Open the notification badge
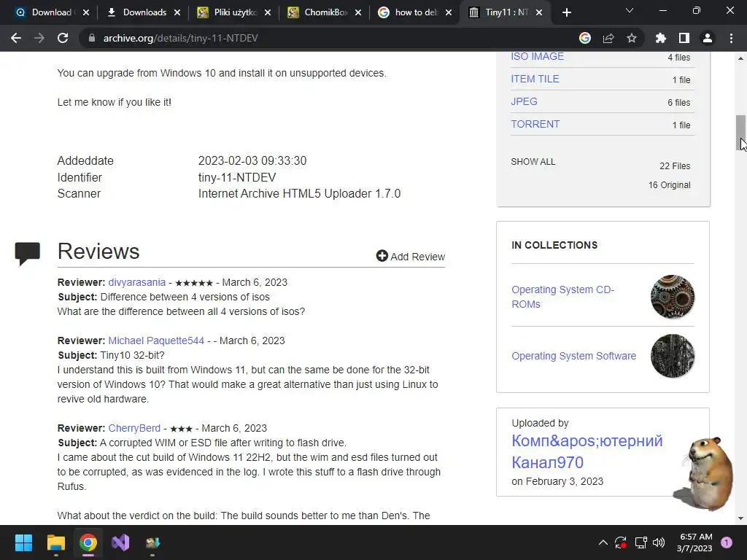Image resolution: width=747 pixels, height=560 pixels. coord(727,542)
